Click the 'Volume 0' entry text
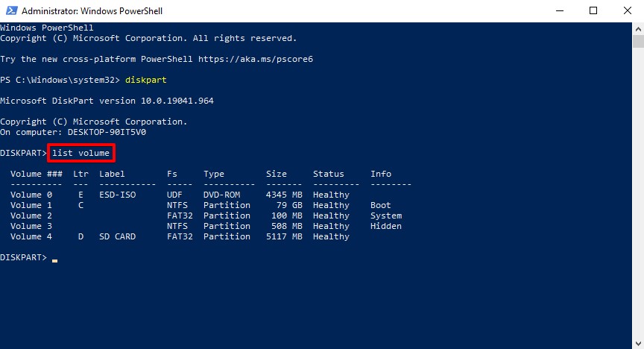 pos(31,195)
